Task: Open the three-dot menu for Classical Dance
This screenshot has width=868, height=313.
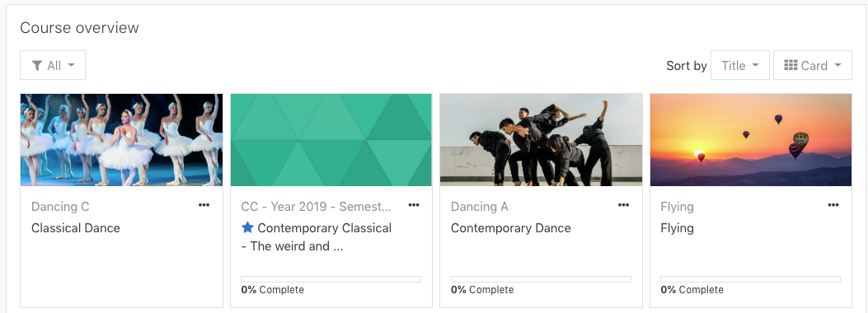Action: (x=204, y=205)
